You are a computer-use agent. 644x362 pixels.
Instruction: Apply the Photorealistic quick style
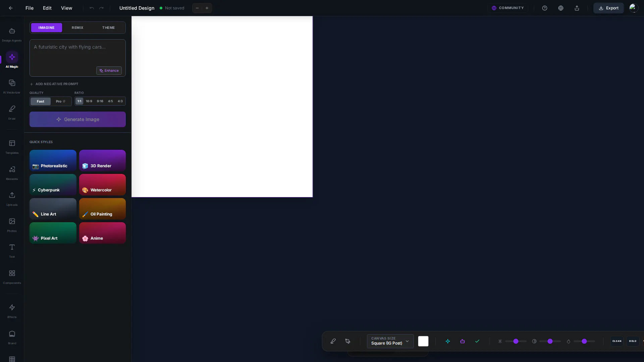[x=53, y=161]
